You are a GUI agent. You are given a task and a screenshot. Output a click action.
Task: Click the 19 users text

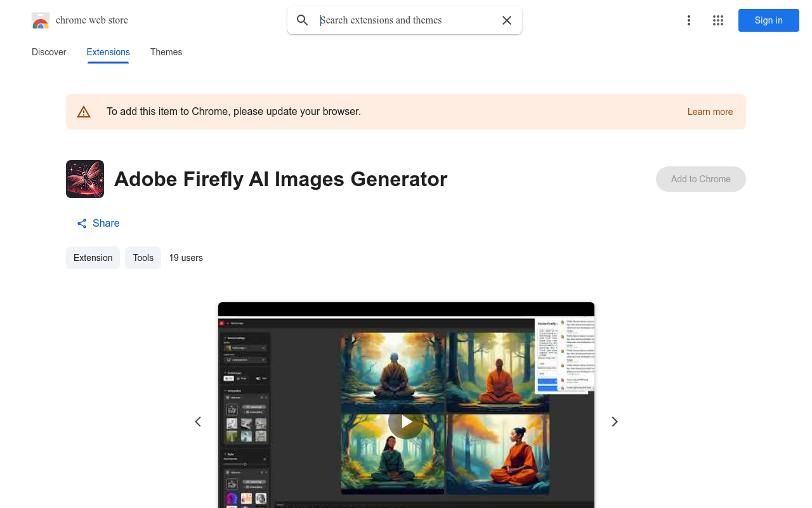click(x=186, y=258)
